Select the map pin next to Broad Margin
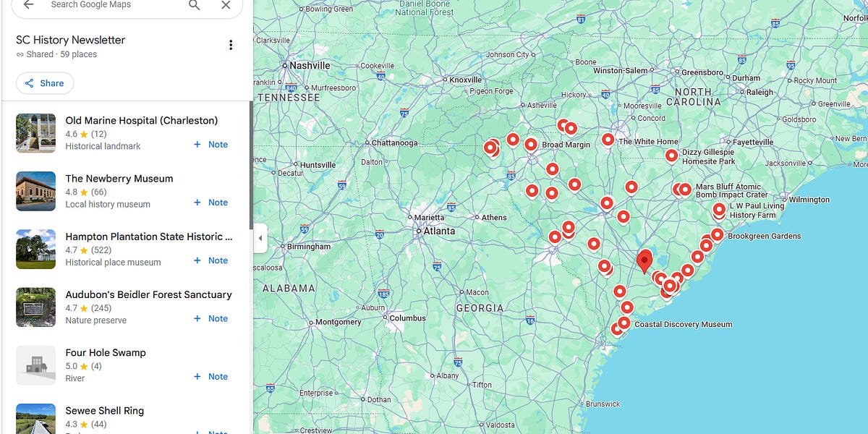 531,143
